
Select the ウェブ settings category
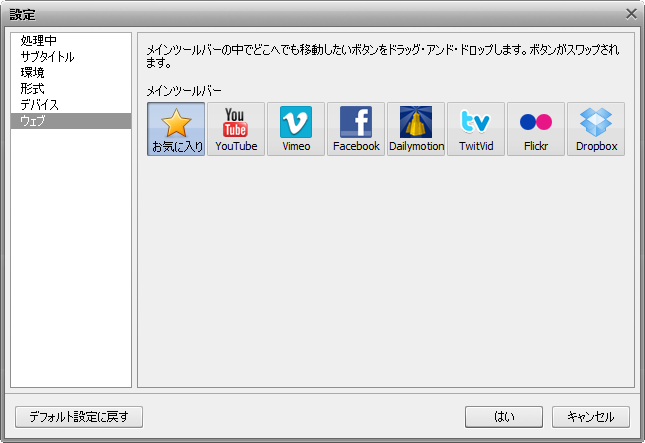[x=71, y=121]
